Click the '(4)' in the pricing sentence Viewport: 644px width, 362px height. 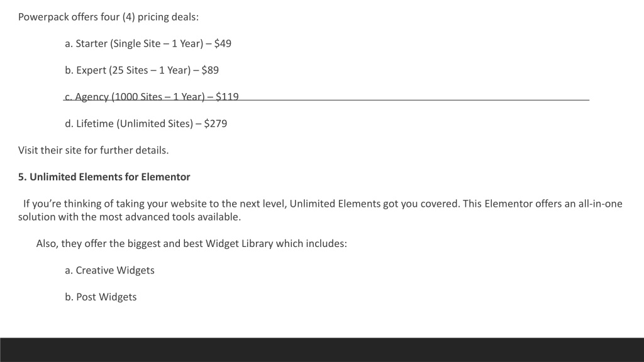(x=128, y=17)
